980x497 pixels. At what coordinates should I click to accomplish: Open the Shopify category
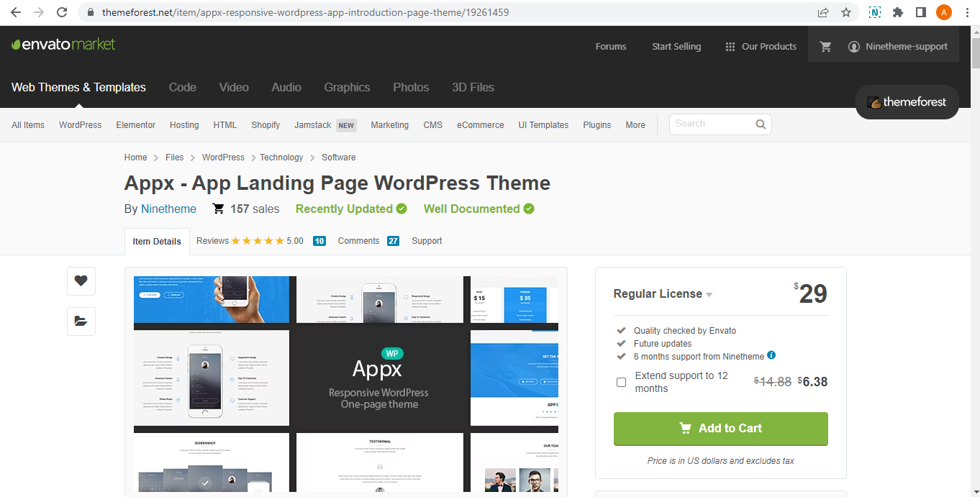(266, 125)
